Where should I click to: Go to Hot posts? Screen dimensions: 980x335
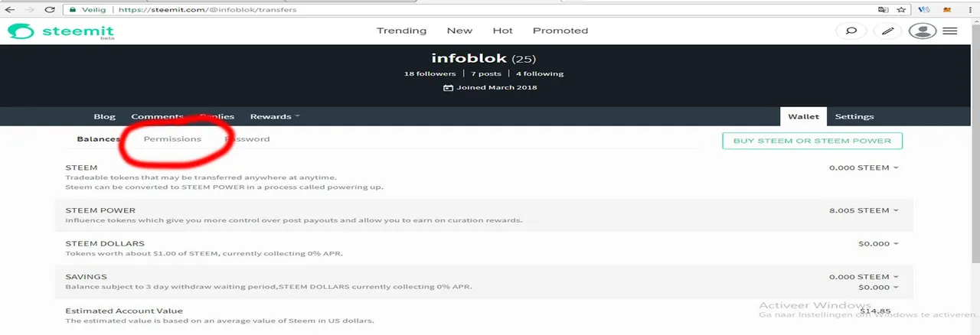[502, 31]
